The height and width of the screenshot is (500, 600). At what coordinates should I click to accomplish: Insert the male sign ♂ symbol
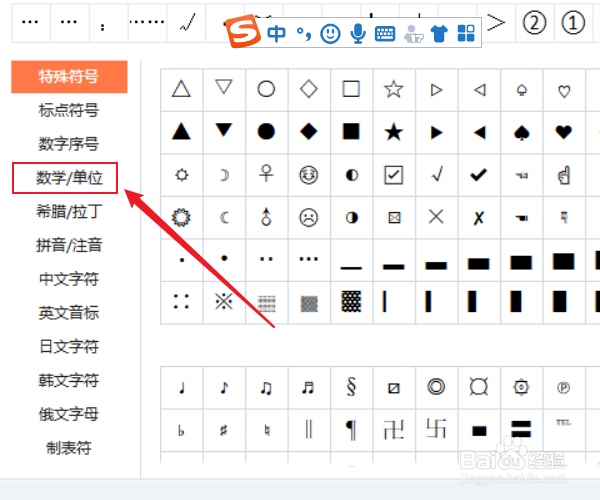tap(266, 218)
